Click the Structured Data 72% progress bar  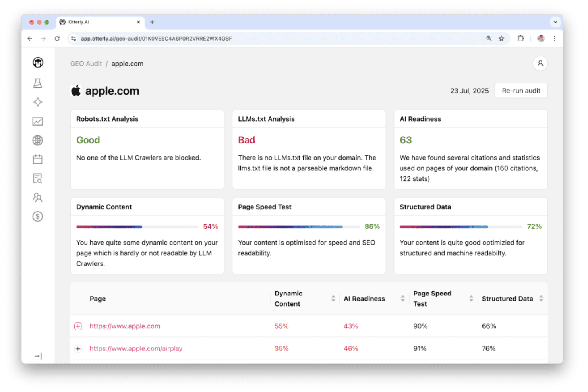click(x=460, y=227)
